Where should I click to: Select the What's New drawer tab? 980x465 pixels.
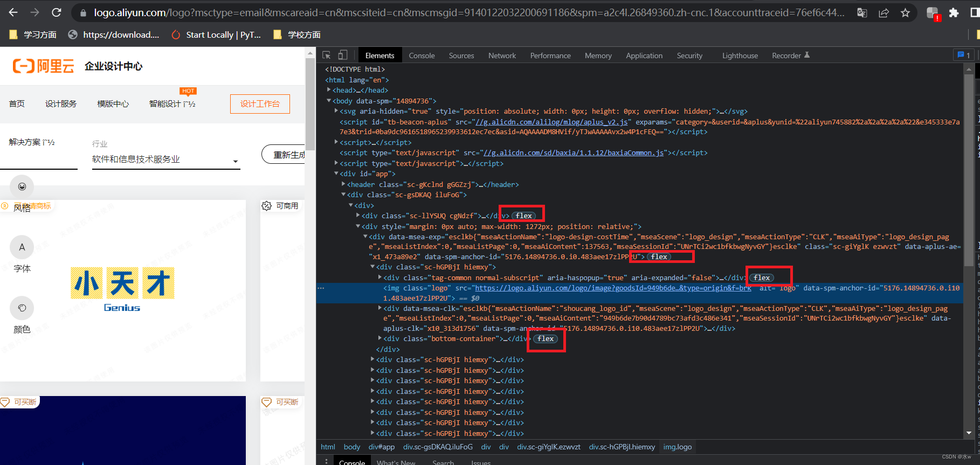pyautogui.click(x=396, y=462)
